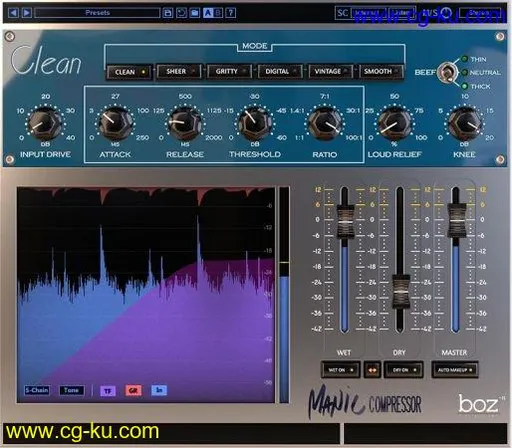Click the DRY fader handle
The width and height of the screenshot is (512, 448).
400,291
